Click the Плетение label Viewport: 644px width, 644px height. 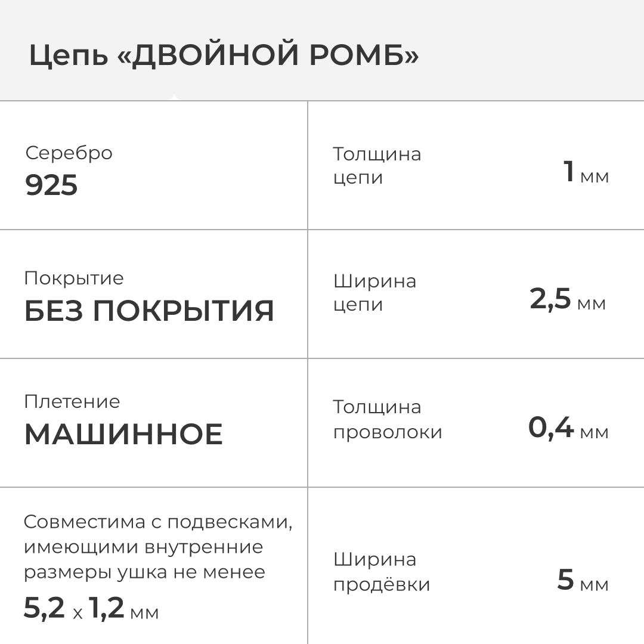[72, 401]
